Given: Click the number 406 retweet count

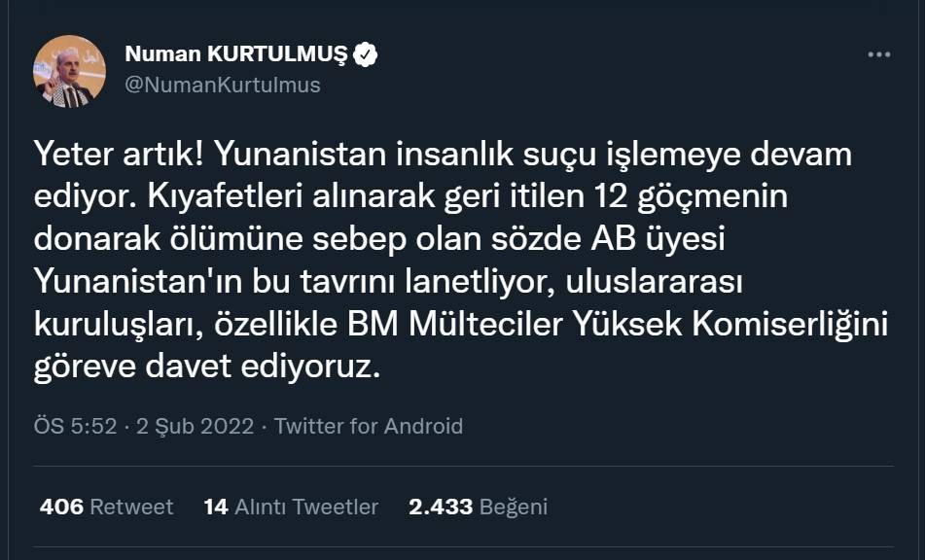Looking at the screenshot, I should click(61, 507).
